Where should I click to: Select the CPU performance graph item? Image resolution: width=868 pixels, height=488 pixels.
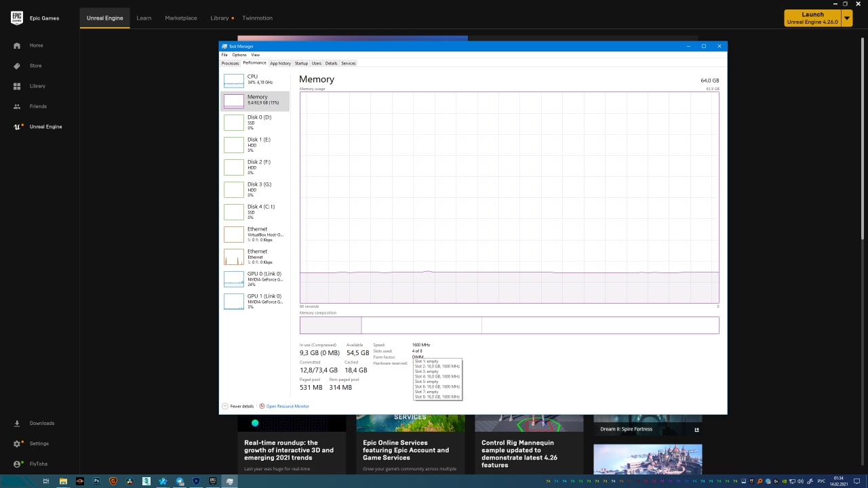tap(255, 80)
